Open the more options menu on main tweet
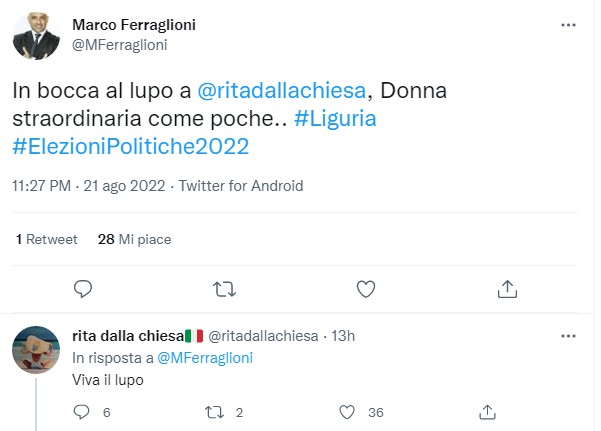Screen dimensions: 601x431 pyautogui.click(x=569, y=26)
